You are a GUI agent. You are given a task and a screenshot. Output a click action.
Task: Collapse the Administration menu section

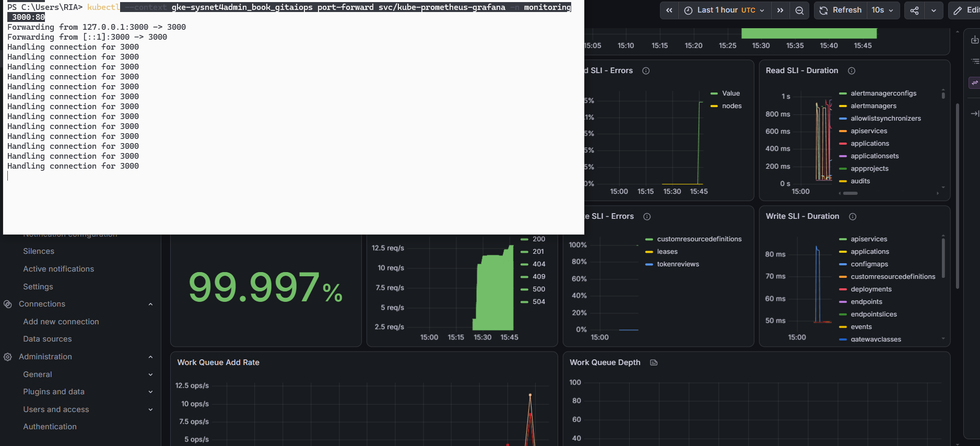click(x=150, y=357)
